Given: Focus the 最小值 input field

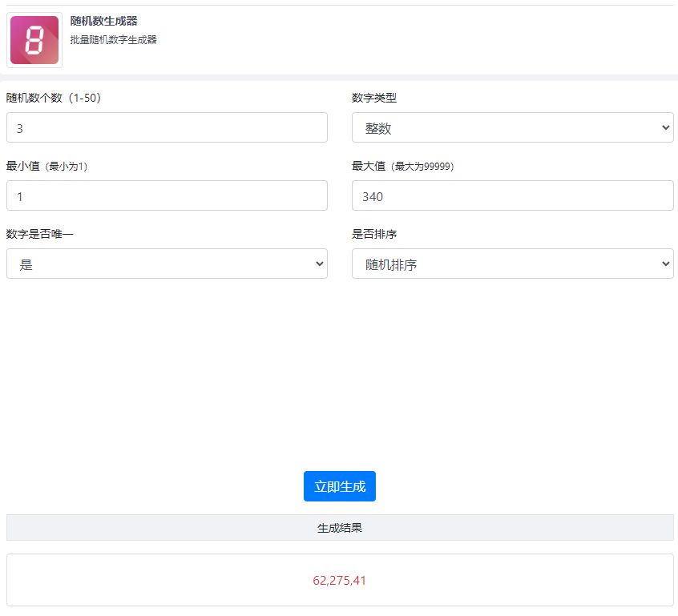Looking at the screenshot, I should pos(167,195).
